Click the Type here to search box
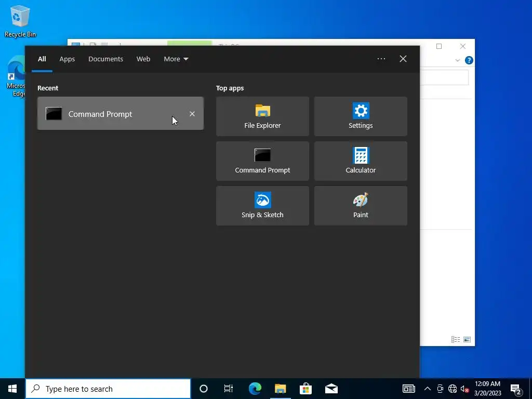This screenshot has height=399, width=532. tap(108, 389)
